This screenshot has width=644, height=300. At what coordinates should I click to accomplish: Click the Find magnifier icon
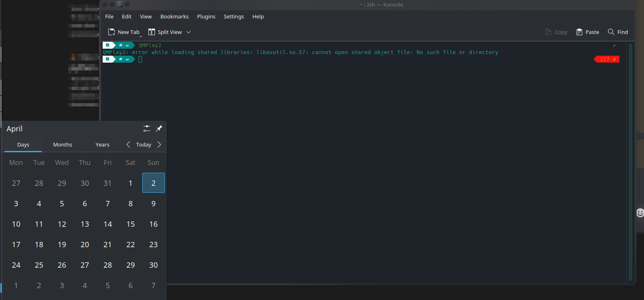[611, 32]
